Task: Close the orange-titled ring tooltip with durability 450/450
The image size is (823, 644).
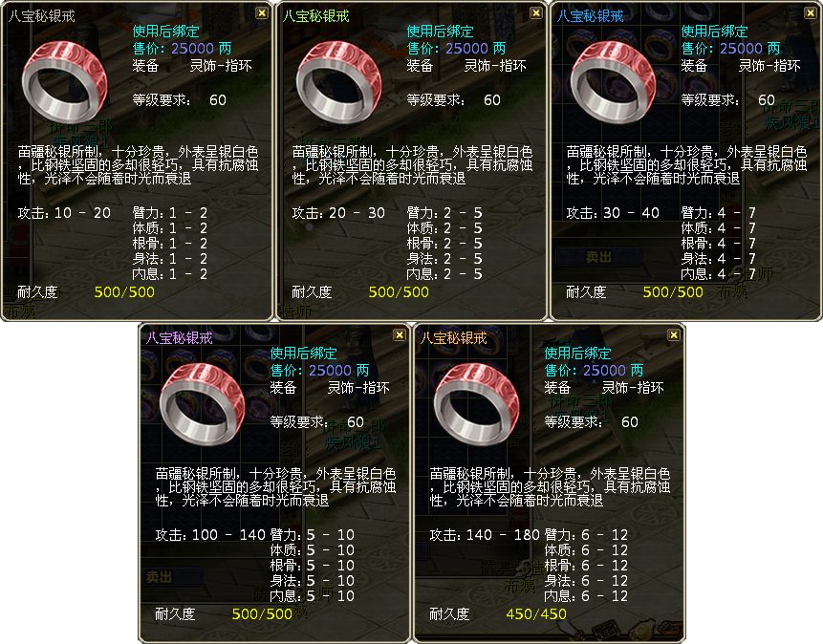Action: pyautogui.click(x=674, y=334)
